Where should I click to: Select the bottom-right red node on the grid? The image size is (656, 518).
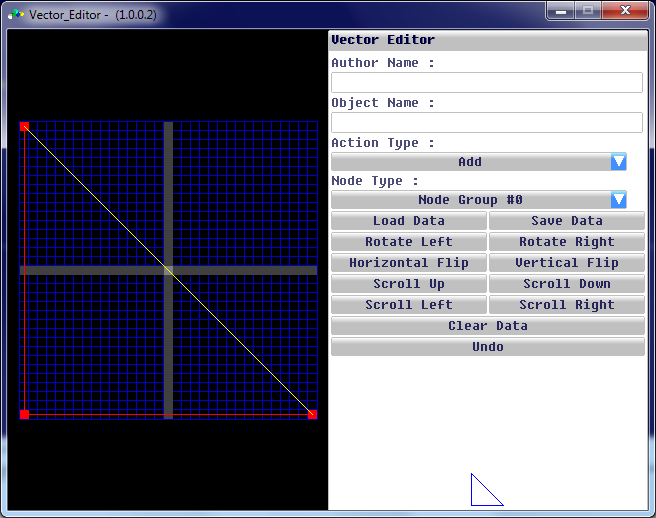(x=312, y=414)
